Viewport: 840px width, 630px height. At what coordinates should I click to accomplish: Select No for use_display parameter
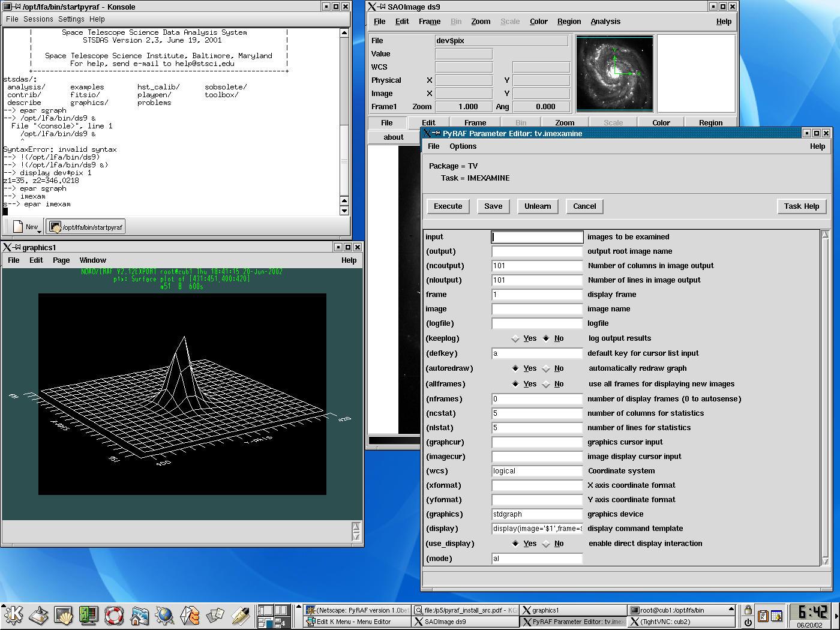[546, 544]
